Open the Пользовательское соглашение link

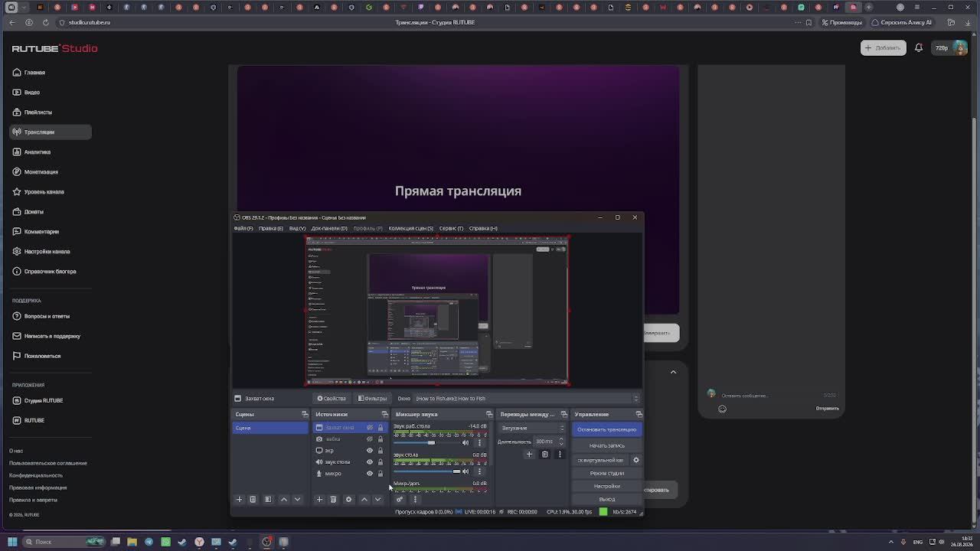point(48,463)
